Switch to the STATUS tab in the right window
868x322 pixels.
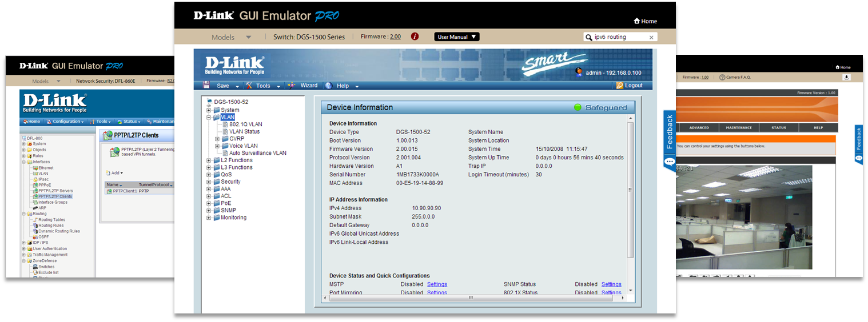click(x=779, y=128)
